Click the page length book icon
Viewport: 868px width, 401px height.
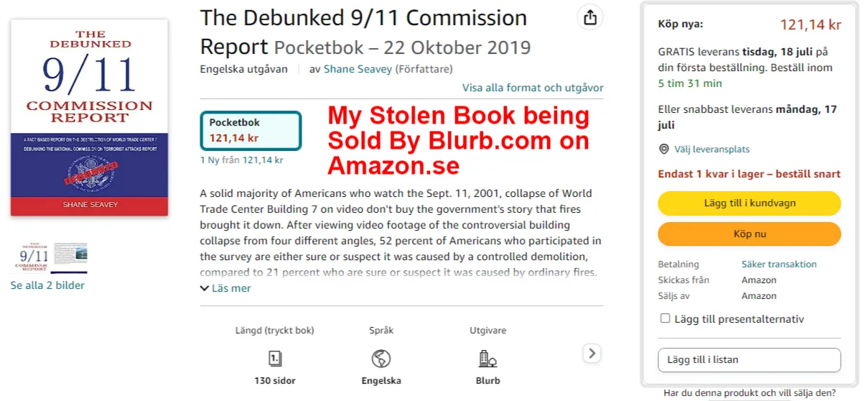(275, 359)
